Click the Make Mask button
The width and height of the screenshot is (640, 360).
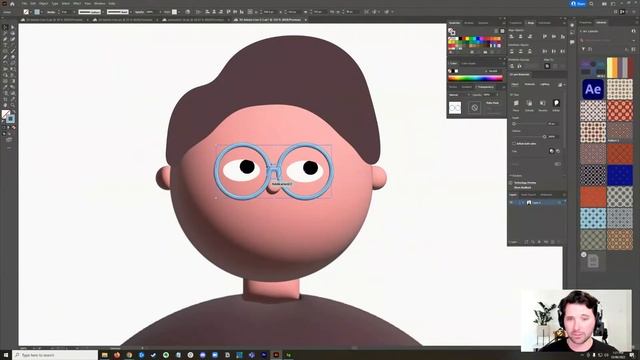tap(493, 103)
